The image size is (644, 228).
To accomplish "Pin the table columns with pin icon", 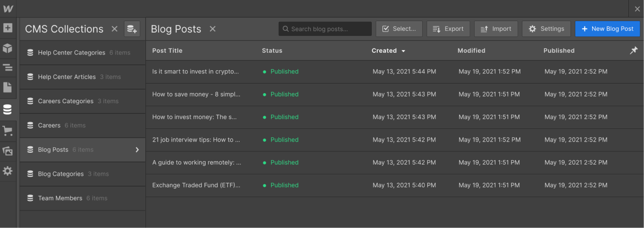I will pyautogui.click(x=633, y=50).
